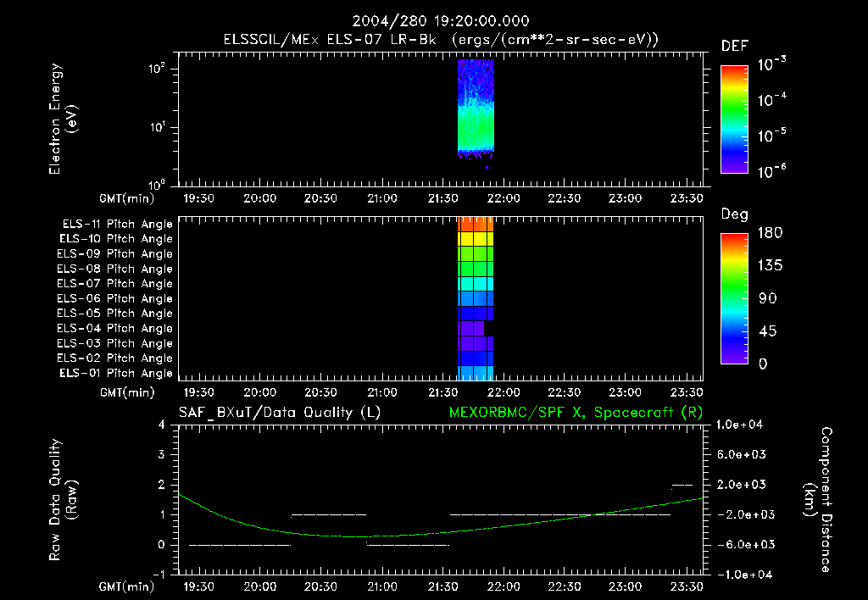This screenshot has width=868, height=600.
Task: Select the ELS-06 Pitch Angle row label
Action: click(115, 298)
